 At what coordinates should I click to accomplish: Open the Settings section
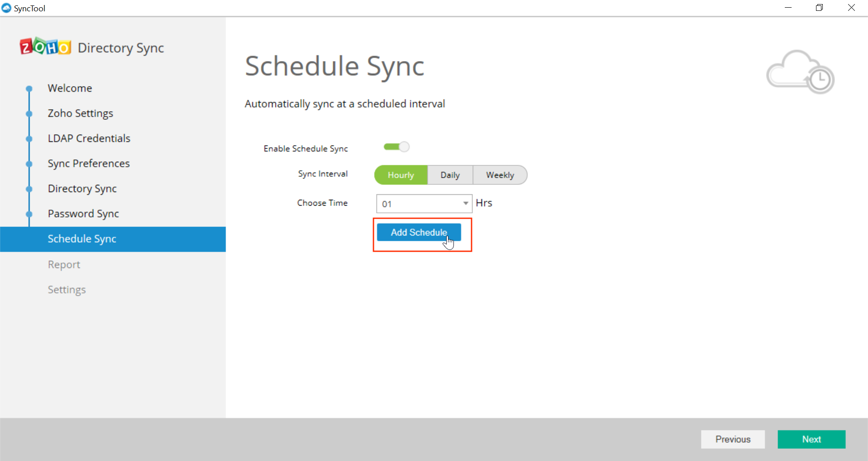pyautogui.click(x=66, y=289)
